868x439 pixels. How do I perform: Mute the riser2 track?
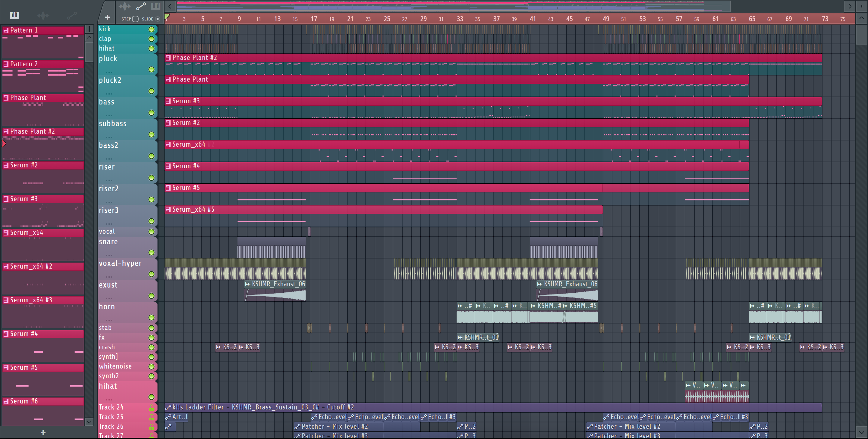(151, 199)
